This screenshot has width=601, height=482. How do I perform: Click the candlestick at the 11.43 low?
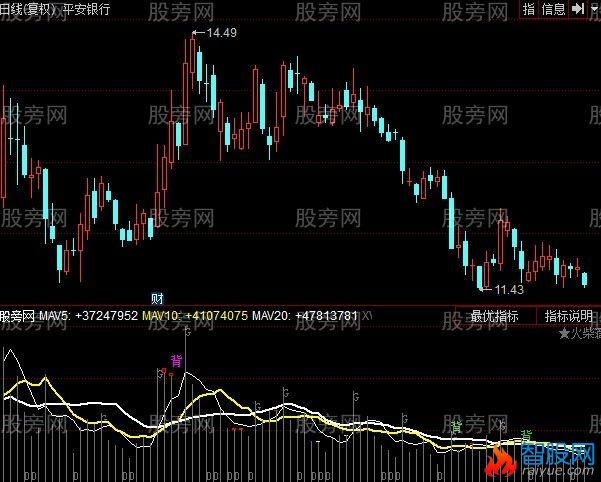479,277
